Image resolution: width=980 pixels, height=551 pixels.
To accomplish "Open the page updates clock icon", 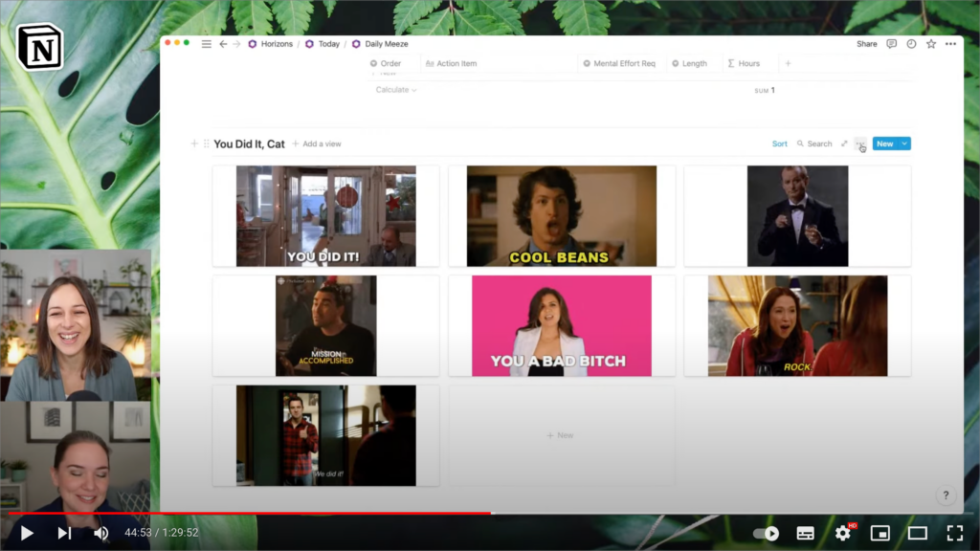I will pos(911,44).
